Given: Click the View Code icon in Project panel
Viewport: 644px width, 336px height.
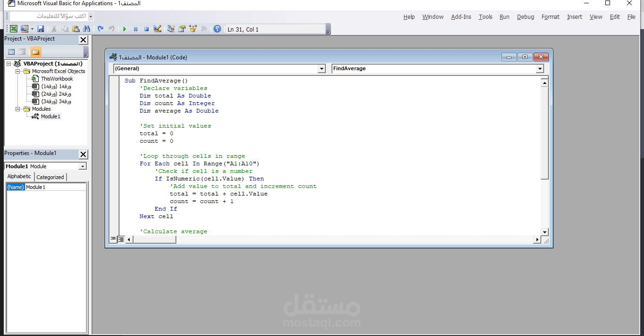Looking at the screenshot, I should point(11,52).
